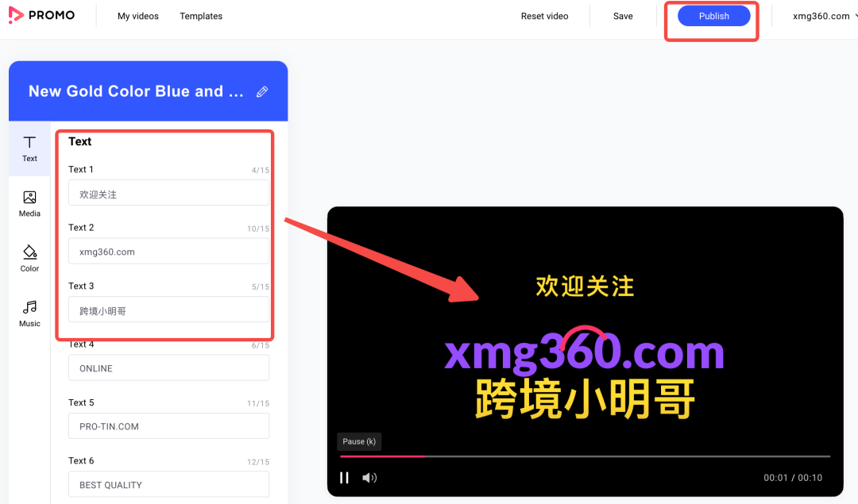Publish the video
Image resolution: width=858 pixels, height=504 pixels.
tap(713, 15)
